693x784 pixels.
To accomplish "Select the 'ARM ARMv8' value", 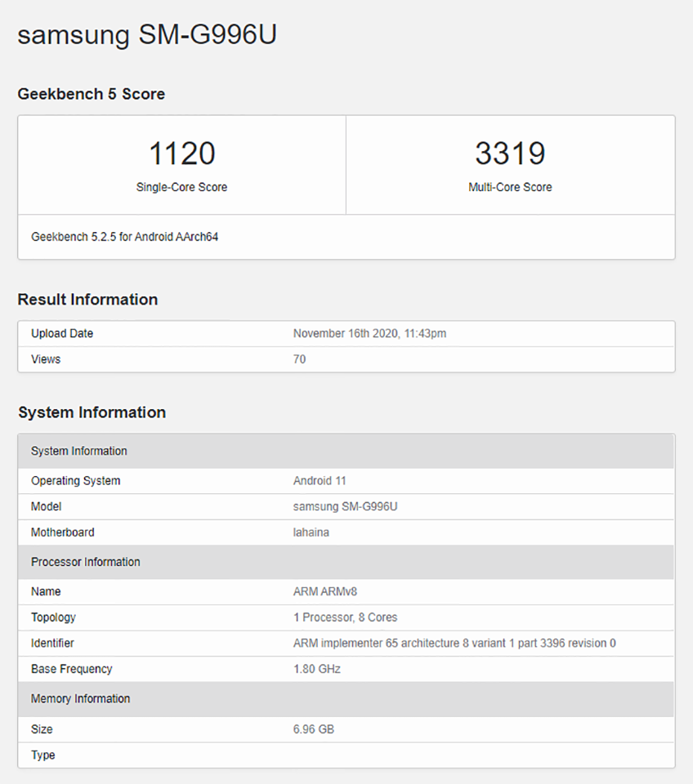I will pos(325,591).
